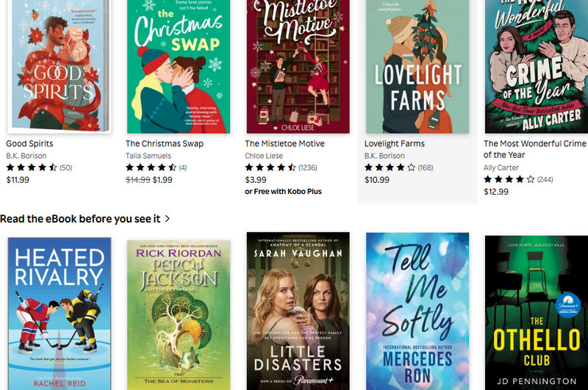Click star rating of Good Spirits

[39, 167]
